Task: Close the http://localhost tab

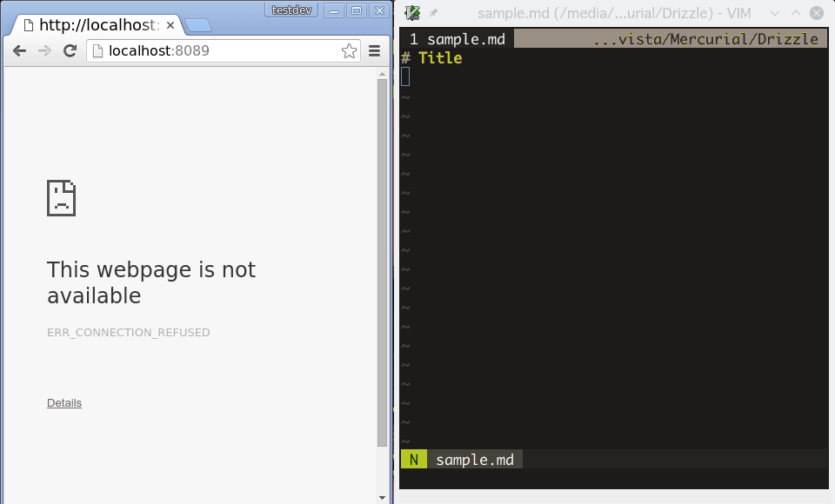Action: 170,25
